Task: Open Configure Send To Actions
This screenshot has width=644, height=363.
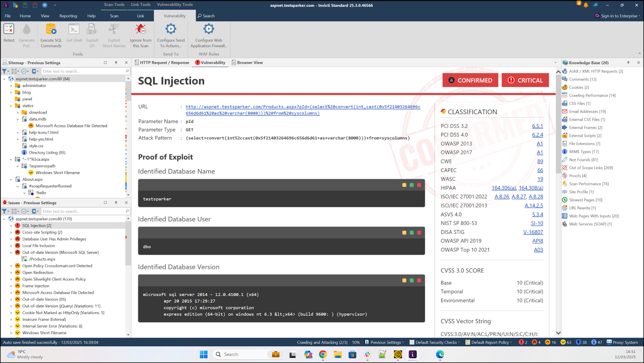Action: pos(171,29)
